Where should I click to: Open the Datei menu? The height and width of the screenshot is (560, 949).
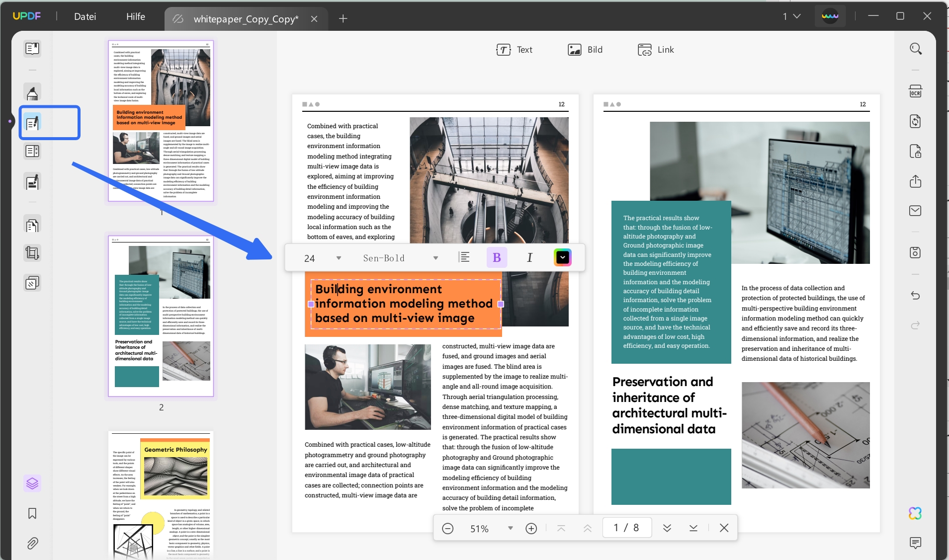click(85, 16)
